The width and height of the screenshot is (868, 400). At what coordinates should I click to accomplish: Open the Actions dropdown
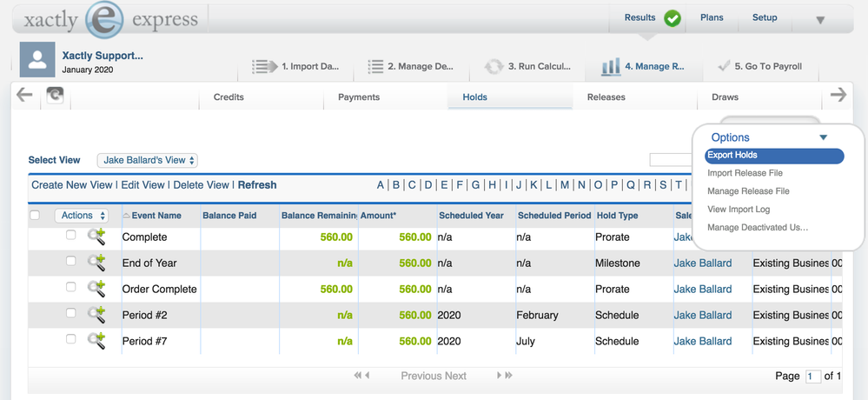pos(82,216)
